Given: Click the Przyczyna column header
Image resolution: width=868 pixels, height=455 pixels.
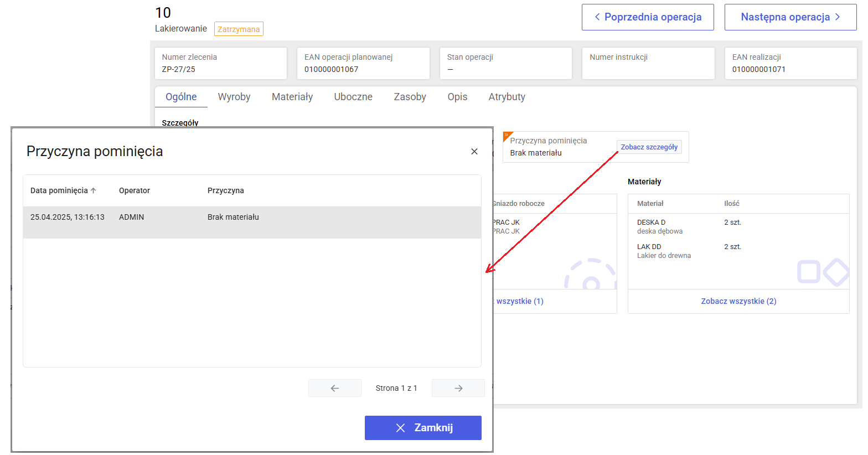Looking at the screenshot, I should (x=225, y=190).
